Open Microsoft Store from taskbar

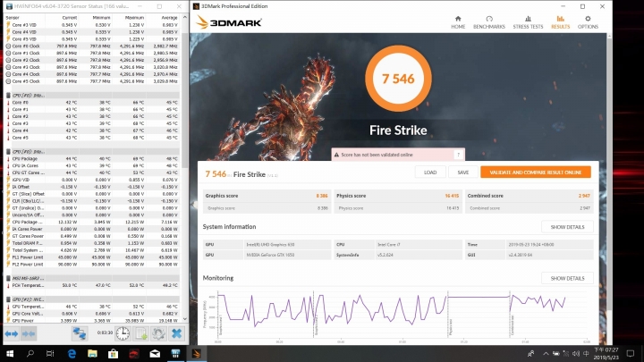(x=113, y=353)
